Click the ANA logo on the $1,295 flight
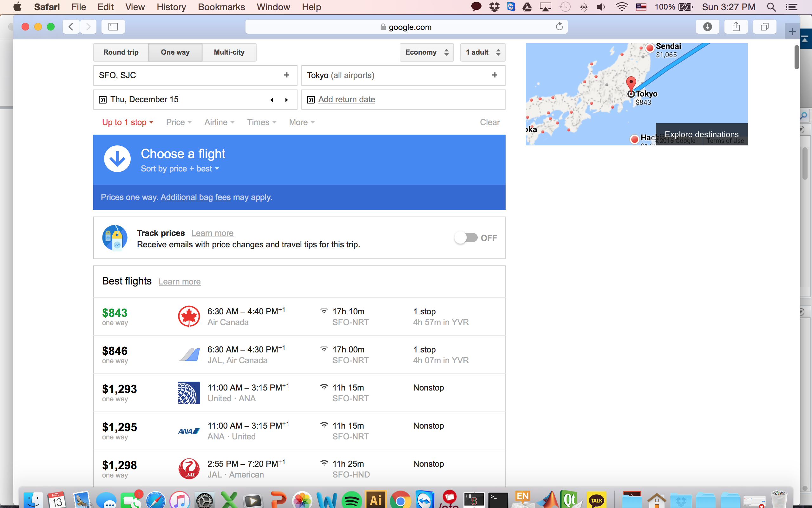Image resolution: width=812 pixels, height=508 pixels. click(189, 431)
